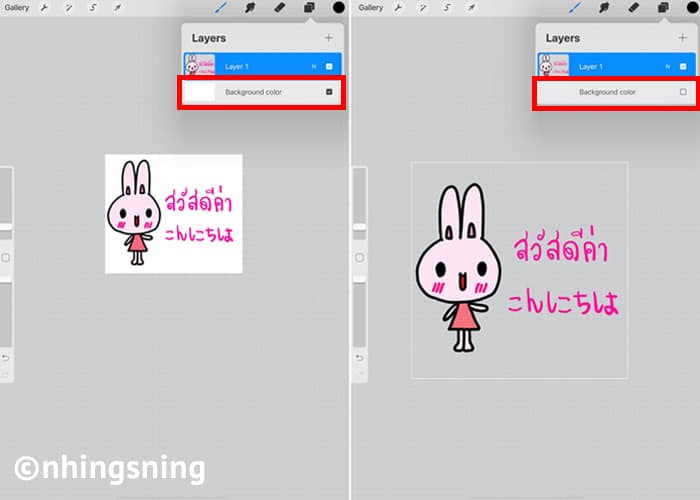Select the Smudge tool in right screenshot
Viewport: 700px width, 500px height.
point(604,7)
